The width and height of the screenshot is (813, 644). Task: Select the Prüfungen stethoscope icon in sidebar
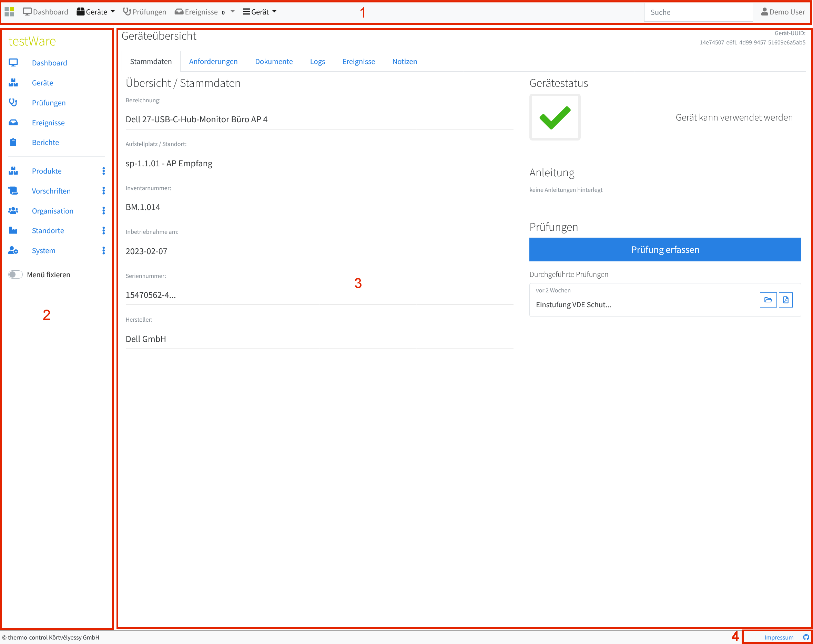[13, 102]
